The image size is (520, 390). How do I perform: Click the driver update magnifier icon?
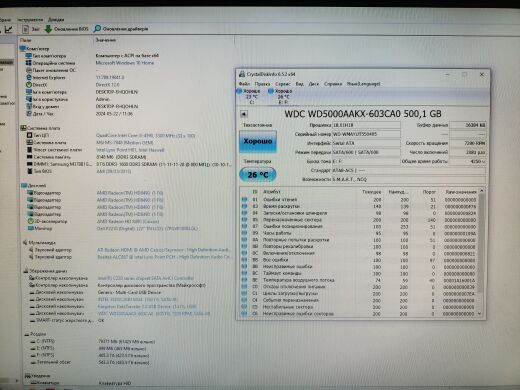click(97, 29)
